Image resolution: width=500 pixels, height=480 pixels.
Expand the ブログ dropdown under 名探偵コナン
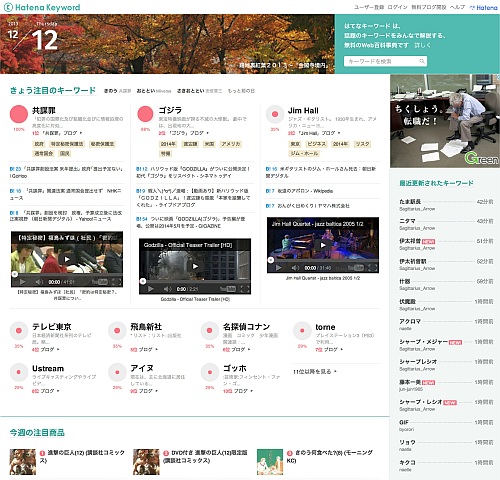click(249, 349)
